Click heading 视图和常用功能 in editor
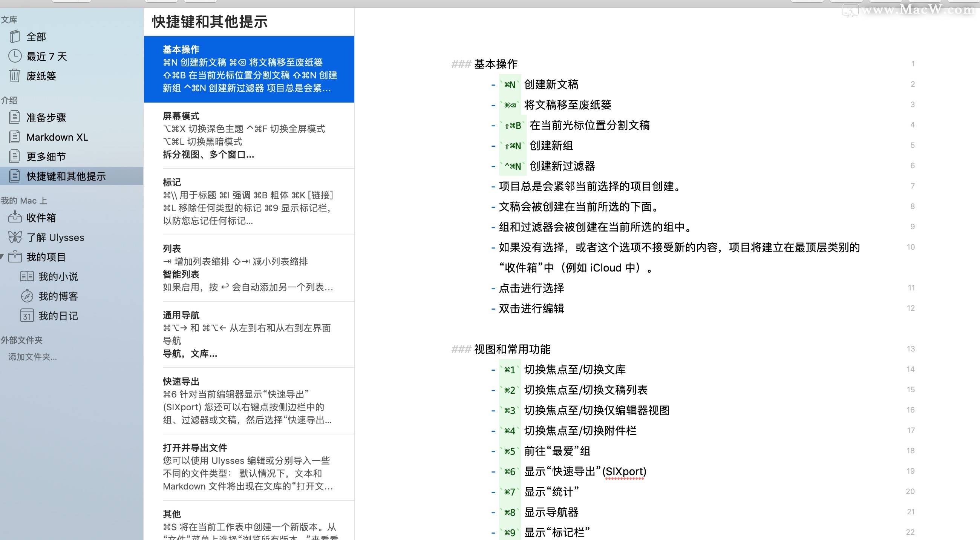The height and width of the screenshot is (540, 980). pos(512,349)
